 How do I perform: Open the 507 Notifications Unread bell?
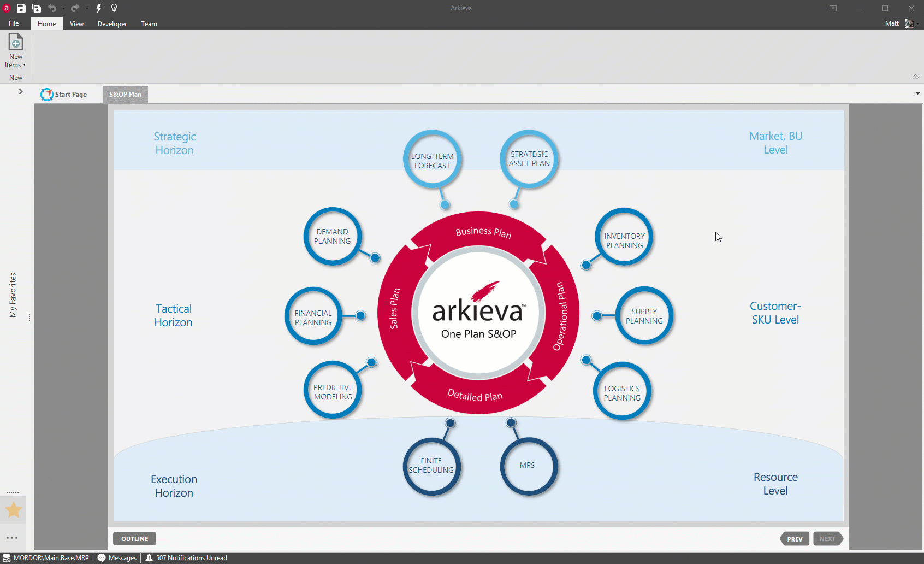[186, 558]
